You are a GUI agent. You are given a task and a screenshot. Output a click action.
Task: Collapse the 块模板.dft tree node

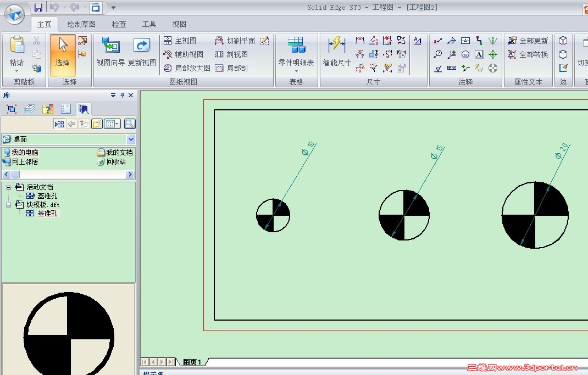click(x=8, y=205)
